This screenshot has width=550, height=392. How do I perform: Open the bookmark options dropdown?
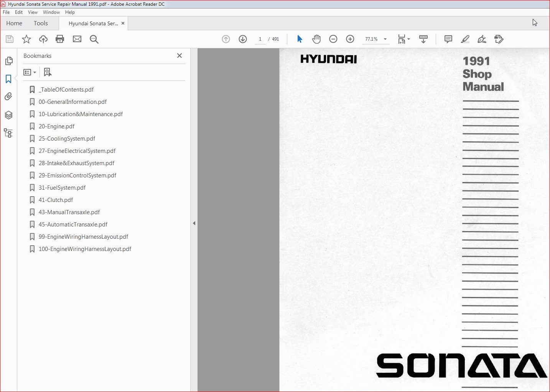point(30,72)
